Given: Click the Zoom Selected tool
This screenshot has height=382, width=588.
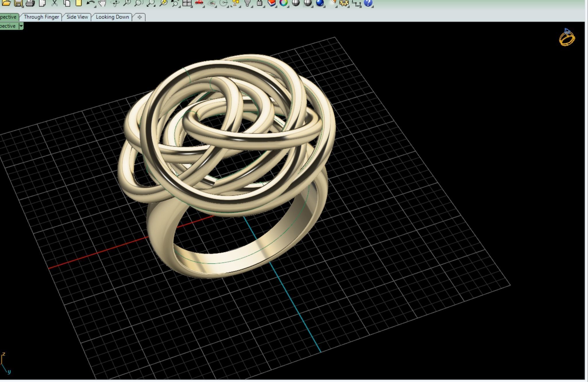Looking at the screenshot, I should click(x=163, y=3).
